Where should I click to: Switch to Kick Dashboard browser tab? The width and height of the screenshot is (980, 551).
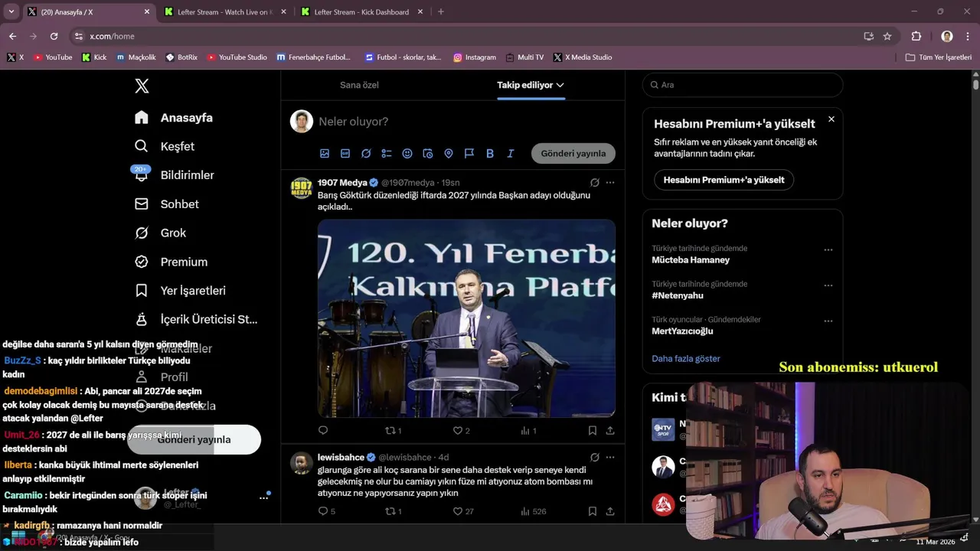coord(361,12)
